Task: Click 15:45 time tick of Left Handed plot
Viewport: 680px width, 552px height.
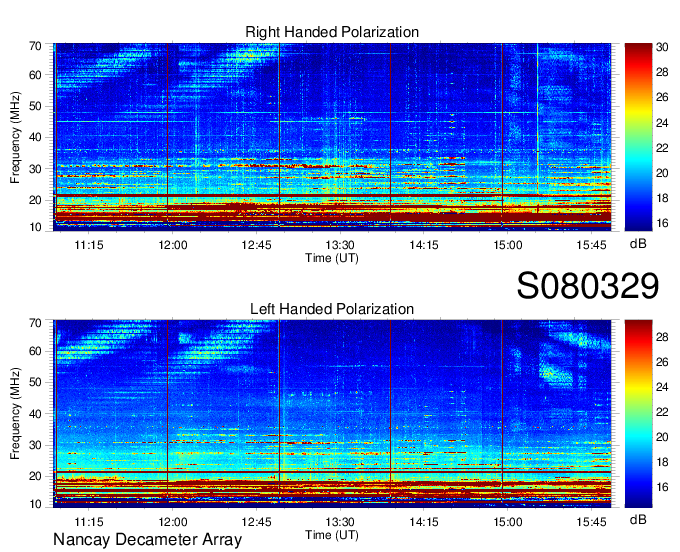Action: click(591, 522)
